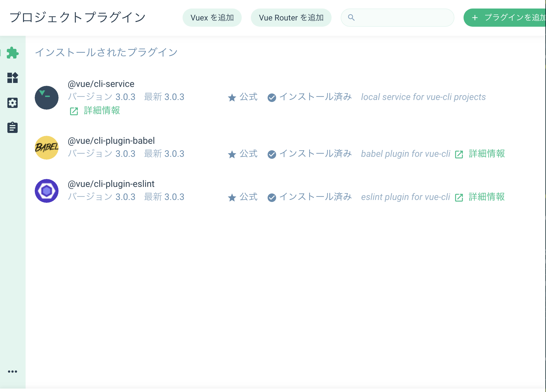
Task: Focus the plugin search input field
Action: tap(398, 18)
